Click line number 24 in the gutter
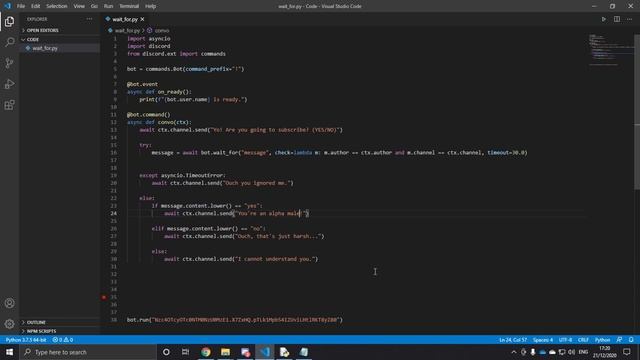 tap(113, 213)
